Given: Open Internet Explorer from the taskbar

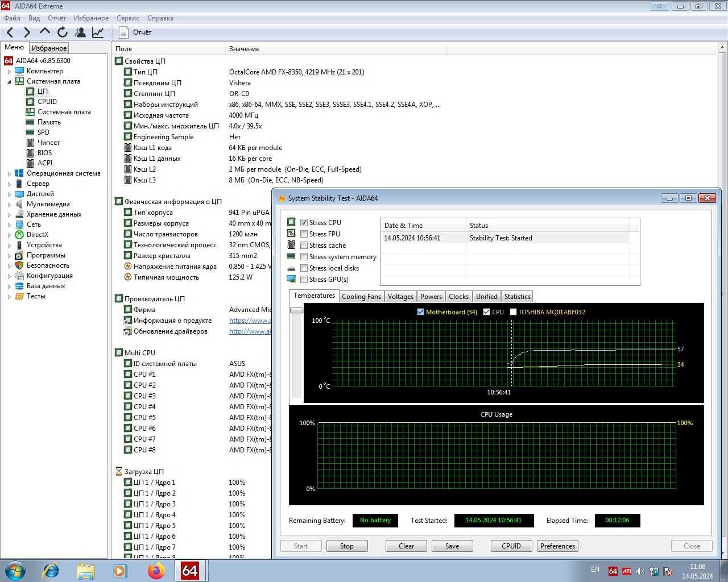Looking at the screenshot, I should pyautogui.click(x=51, y=571).
